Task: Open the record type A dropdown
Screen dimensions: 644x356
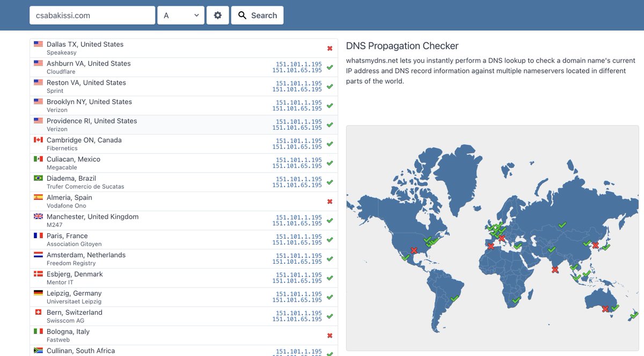Action: (180, 16)
